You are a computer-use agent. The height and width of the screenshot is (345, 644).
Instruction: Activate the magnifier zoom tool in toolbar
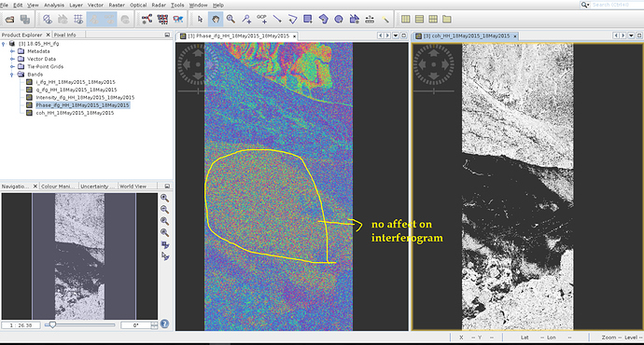231,20
